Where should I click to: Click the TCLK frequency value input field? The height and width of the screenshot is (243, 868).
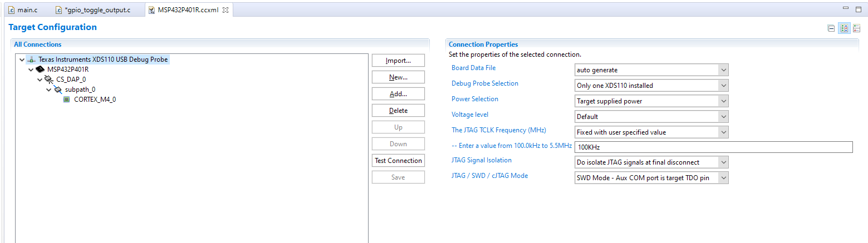click(x=713, y=147)
